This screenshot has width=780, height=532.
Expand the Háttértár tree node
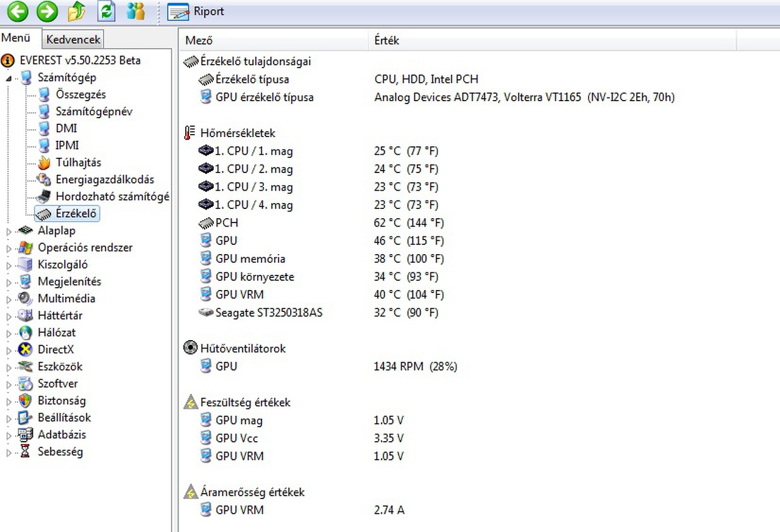[9, 316]
